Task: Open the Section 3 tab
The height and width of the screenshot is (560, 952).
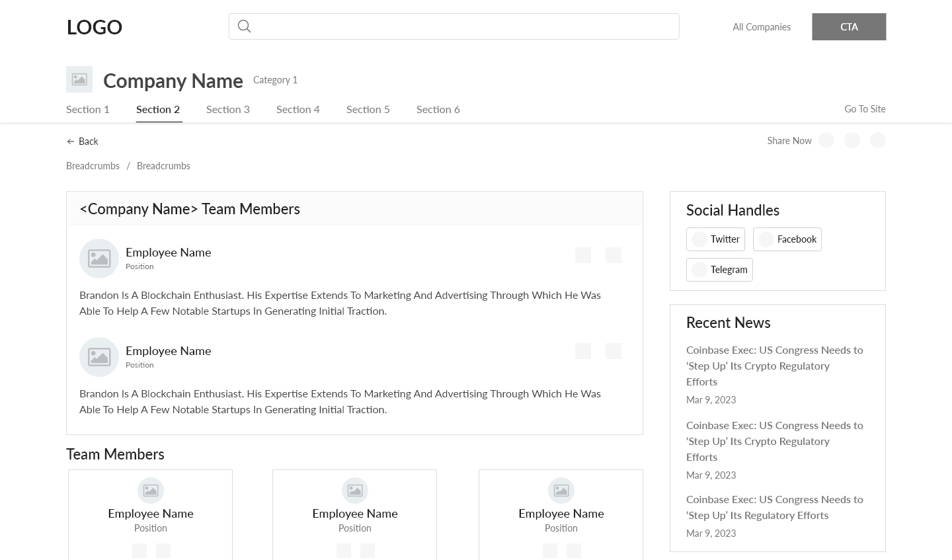Action: pos(228,110)
